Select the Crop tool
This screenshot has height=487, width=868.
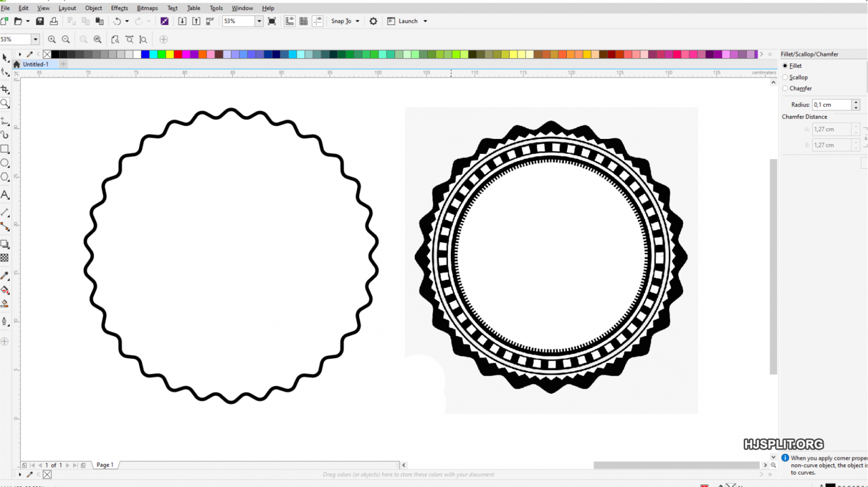[5, 89]
